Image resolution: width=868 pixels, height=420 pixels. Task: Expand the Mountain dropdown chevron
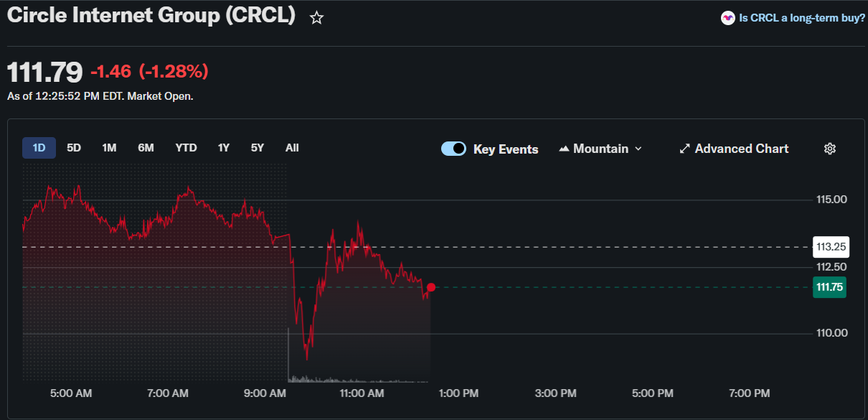[638, 149]
